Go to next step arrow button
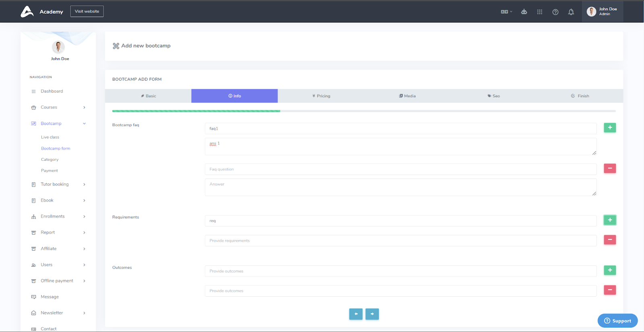 coord(372,314)
